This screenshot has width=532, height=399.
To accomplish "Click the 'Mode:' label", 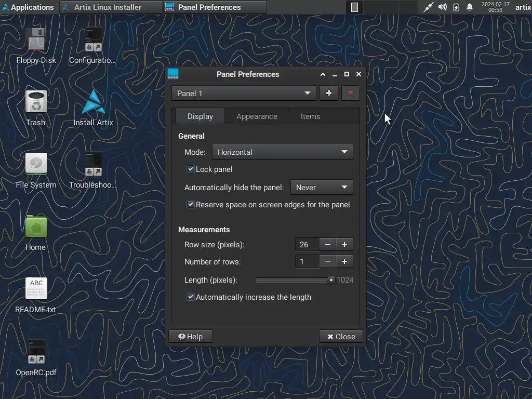I will coord(195,152).
